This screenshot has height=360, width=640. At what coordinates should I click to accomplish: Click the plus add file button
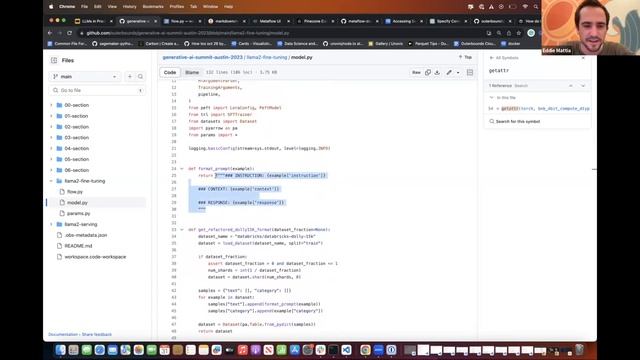(130, 76)
